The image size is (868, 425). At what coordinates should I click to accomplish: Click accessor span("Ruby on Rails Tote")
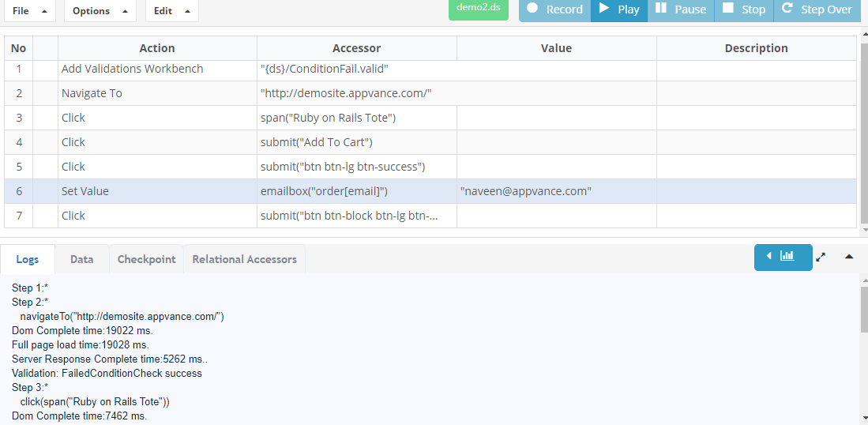coord(357,118)
